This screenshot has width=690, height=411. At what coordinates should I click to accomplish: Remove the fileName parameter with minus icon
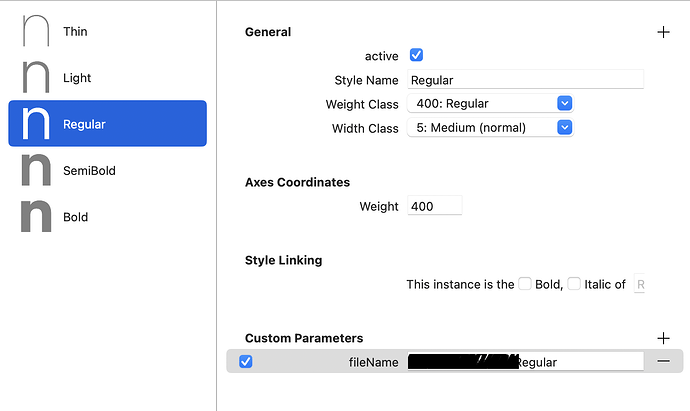(663, 362)
